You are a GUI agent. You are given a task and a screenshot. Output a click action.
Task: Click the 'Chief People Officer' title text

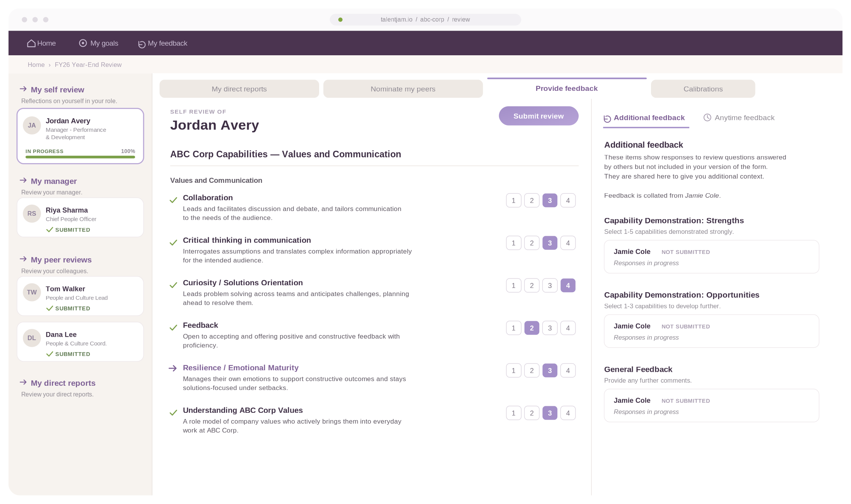point(71,219)
